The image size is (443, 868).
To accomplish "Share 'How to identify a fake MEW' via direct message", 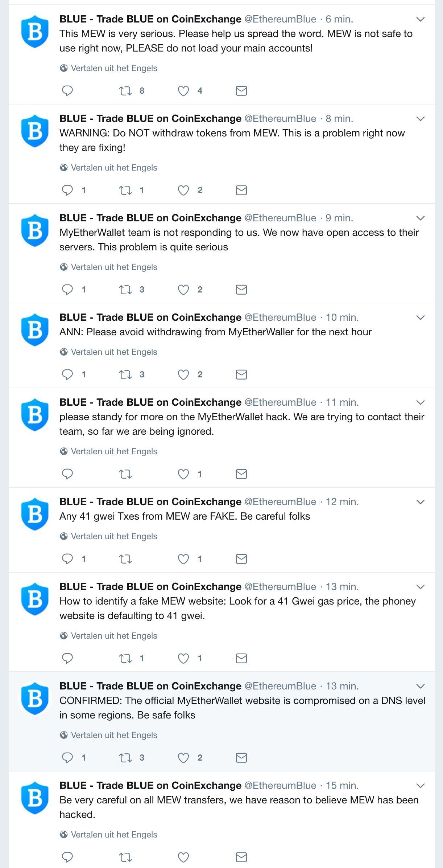I will (x=241, y=658).
